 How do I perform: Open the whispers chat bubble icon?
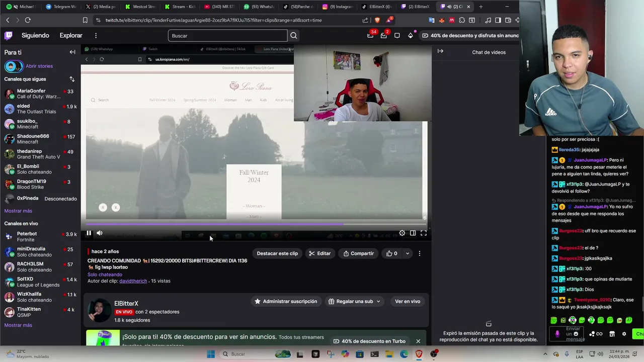coord(397,36)
